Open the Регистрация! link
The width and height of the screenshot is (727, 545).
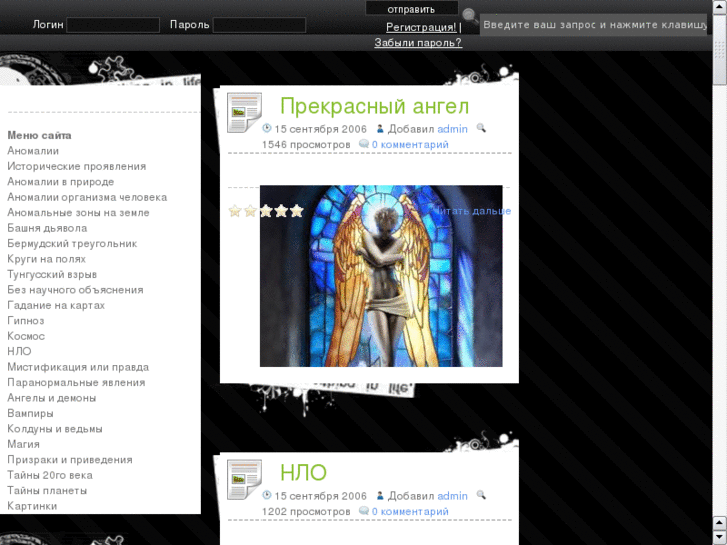(421, 27)
